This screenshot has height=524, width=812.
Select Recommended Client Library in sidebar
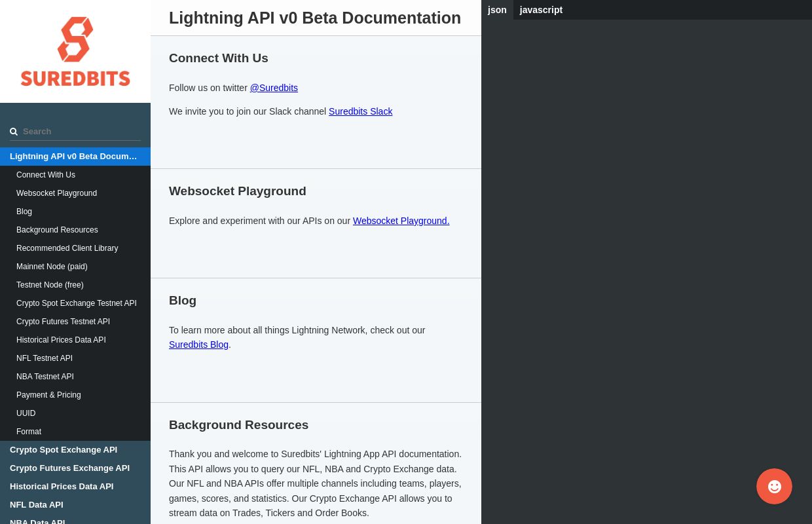(x=75, y=248)
